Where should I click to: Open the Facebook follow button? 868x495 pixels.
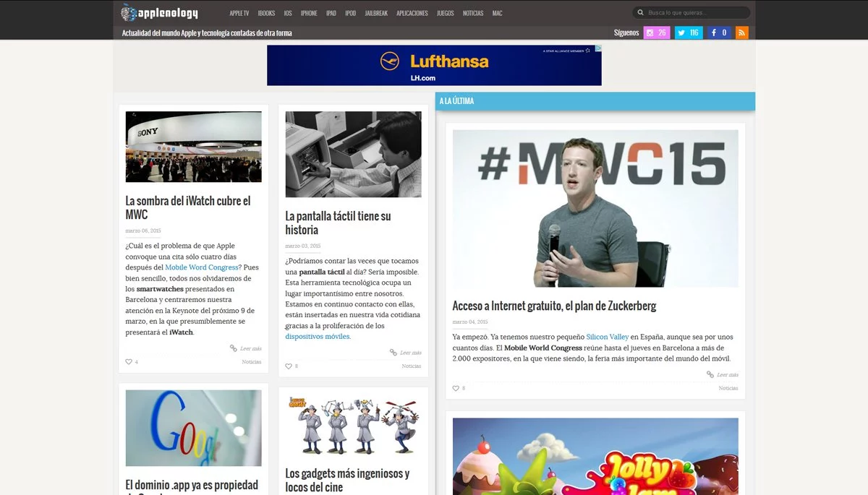click(718, 33)
